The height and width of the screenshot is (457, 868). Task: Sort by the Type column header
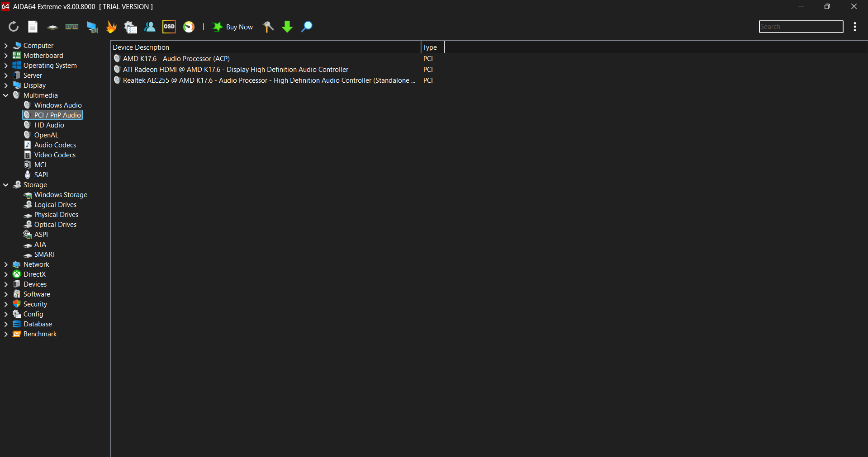(432, 47)
